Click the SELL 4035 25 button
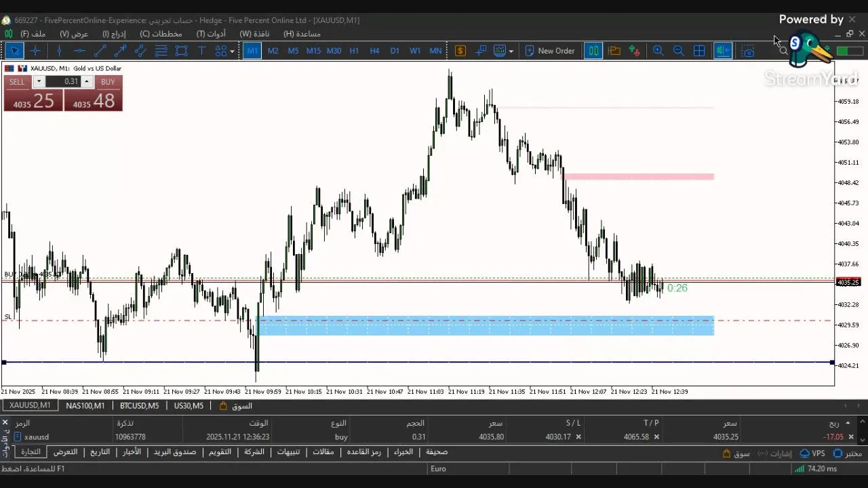Image resolution: width=868 pixels, height=488 pixels. (x=33, y=101)
